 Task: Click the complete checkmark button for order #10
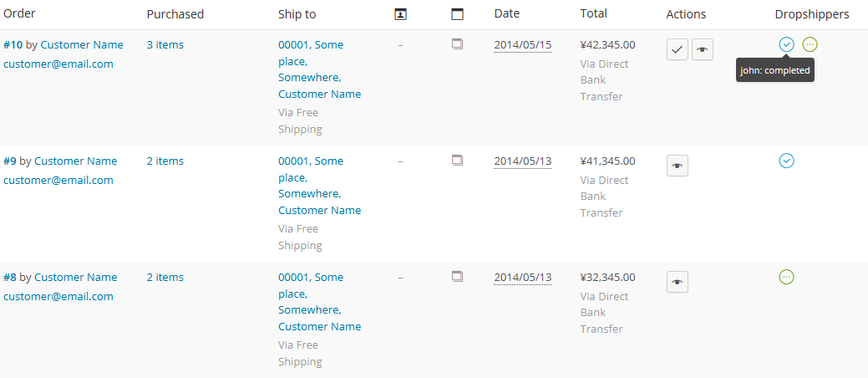coord(677,49)
